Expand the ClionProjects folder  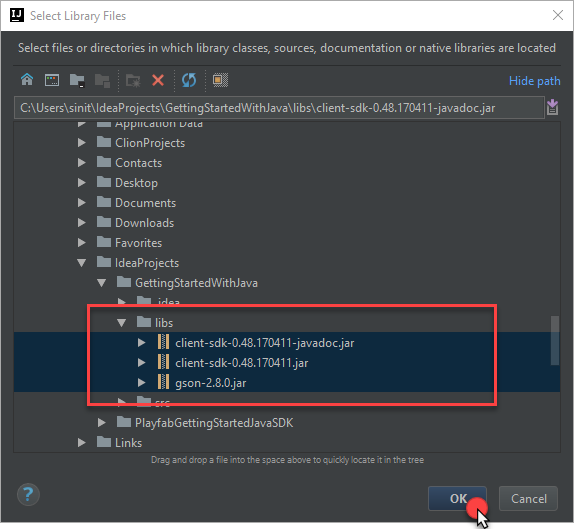82,142
